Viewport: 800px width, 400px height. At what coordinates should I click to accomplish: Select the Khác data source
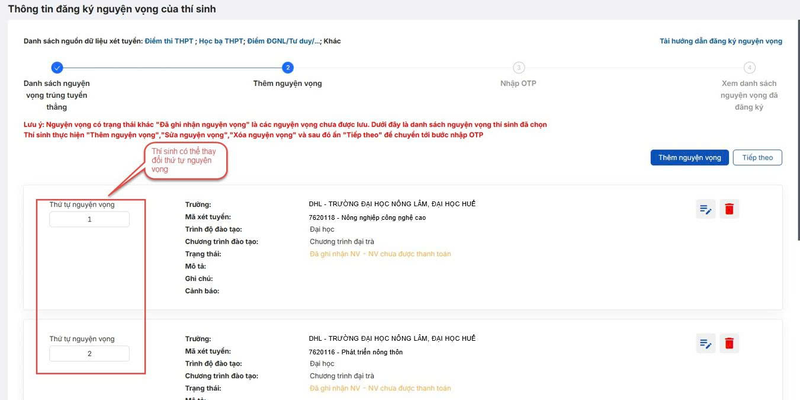[332, 41]
